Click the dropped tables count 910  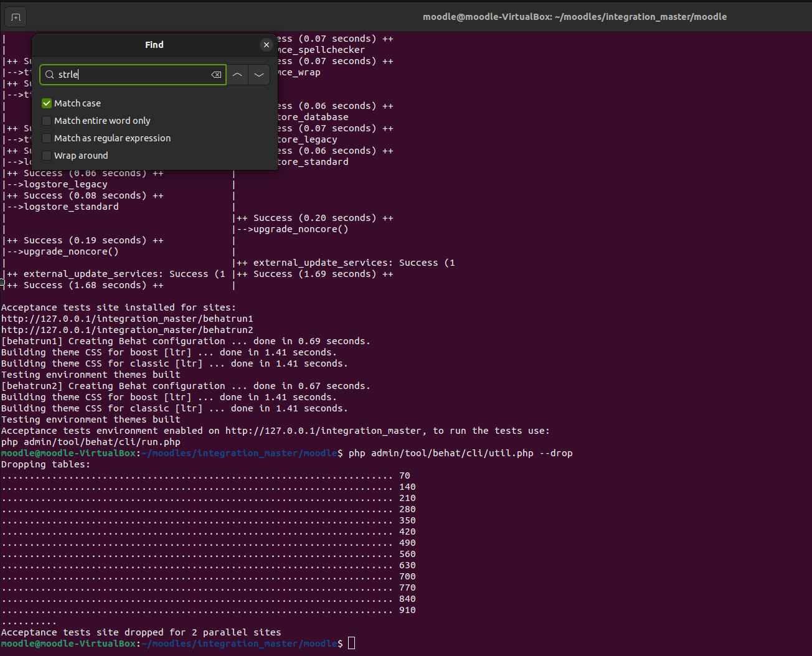click(x=407, y=610)
